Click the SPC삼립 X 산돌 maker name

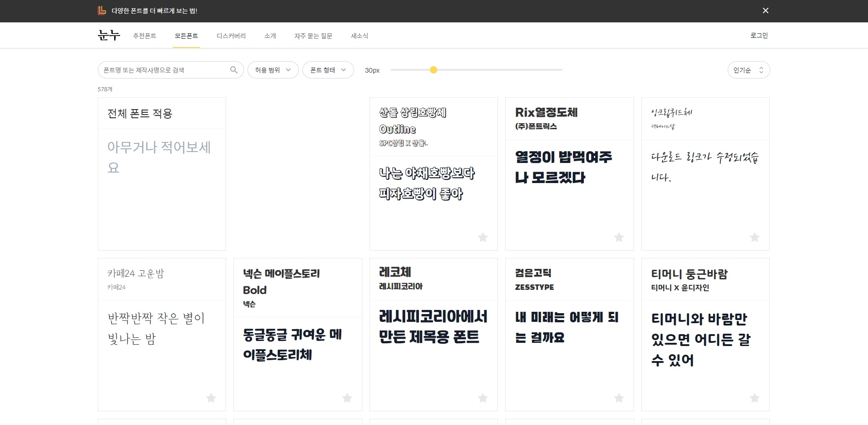[403, 143]
